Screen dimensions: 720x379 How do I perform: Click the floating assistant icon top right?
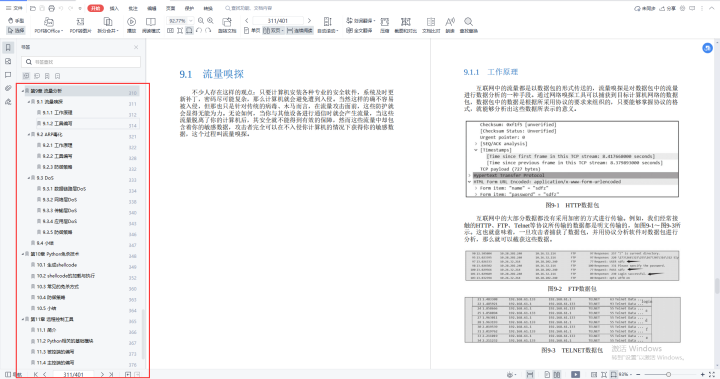click(708, 48)
